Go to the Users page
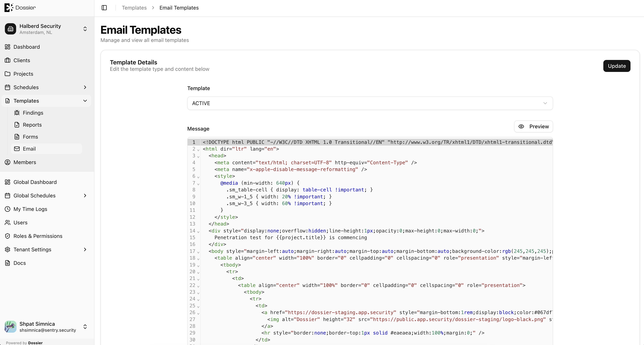The image size is (644, 345). click(x=46, y=223)
